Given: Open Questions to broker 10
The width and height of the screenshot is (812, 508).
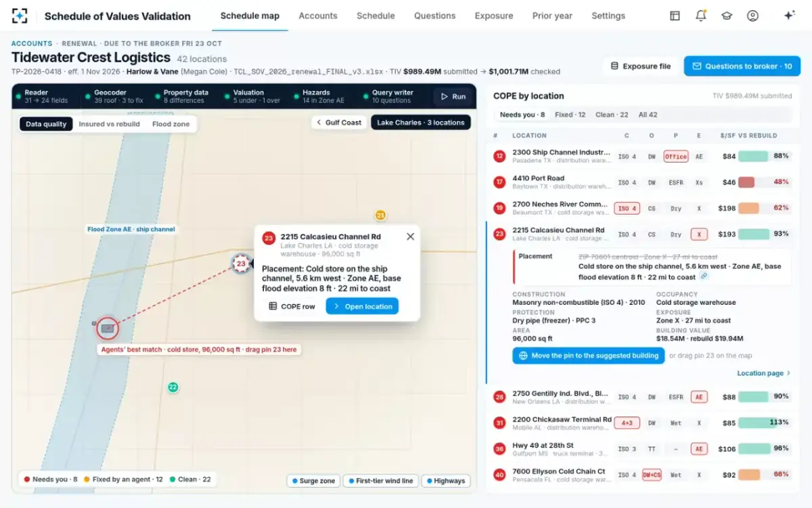Looking at the screenshot, I should pos(742,66).
